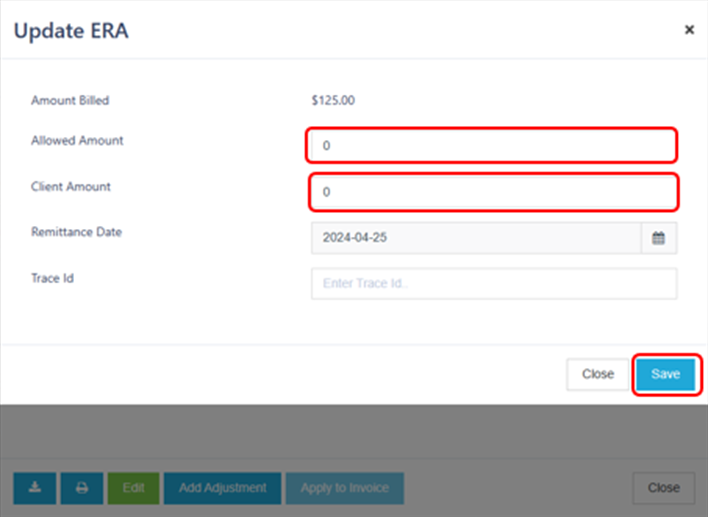This screenshot has width=708, height=517.
Task: Click Close button next to Save
Action: [597, 374]
